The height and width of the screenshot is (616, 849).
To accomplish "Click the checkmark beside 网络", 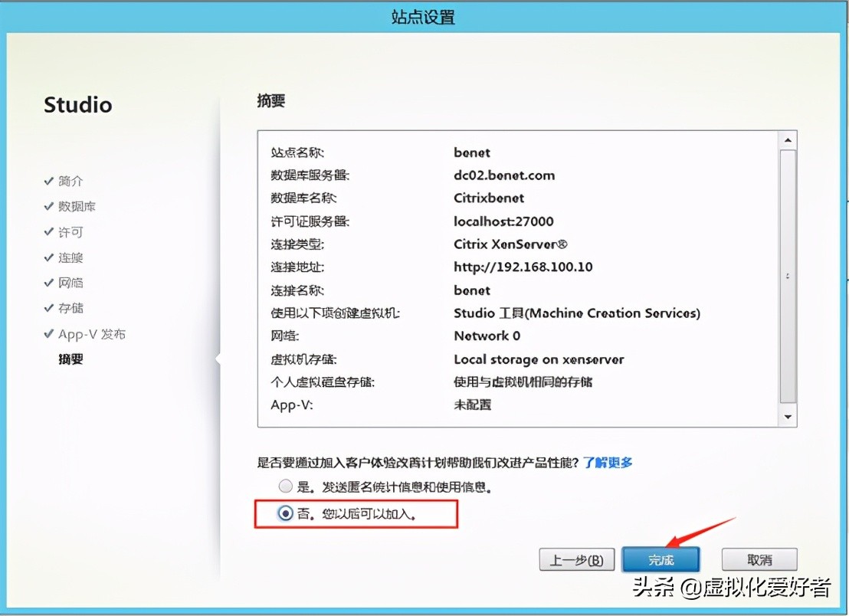I will point(49,283).
